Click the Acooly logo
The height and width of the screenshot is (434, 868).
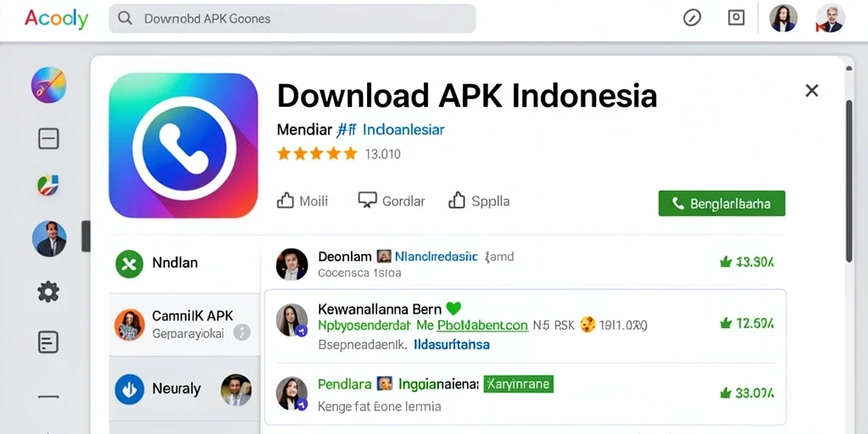click(57, 19)
